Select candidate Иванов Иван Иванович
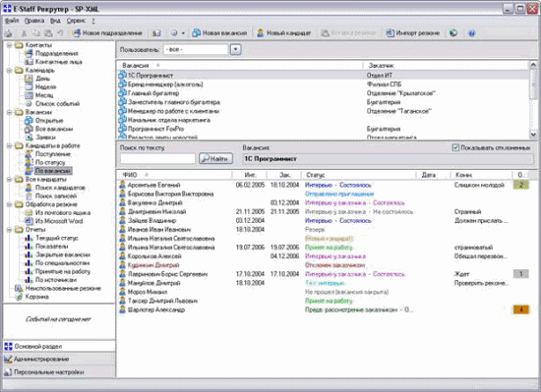 [x=323, y=230]
